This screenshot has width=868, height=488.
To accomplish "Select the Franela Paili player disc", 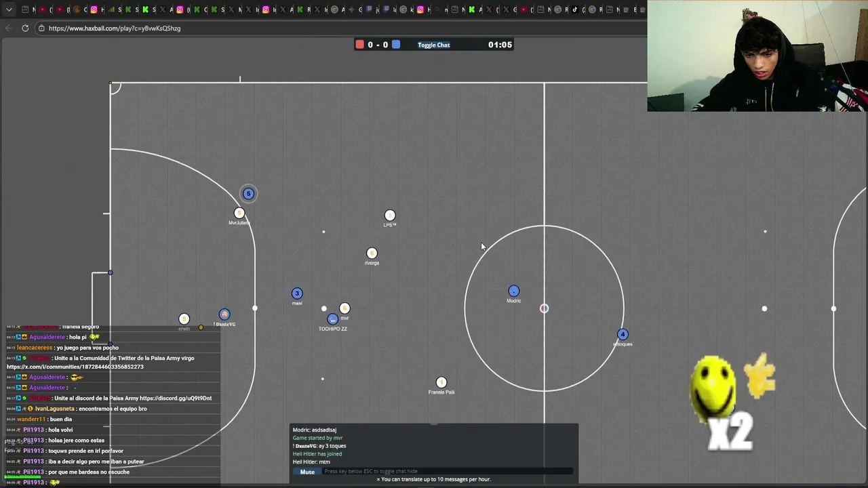I will [x=441, y=382].
